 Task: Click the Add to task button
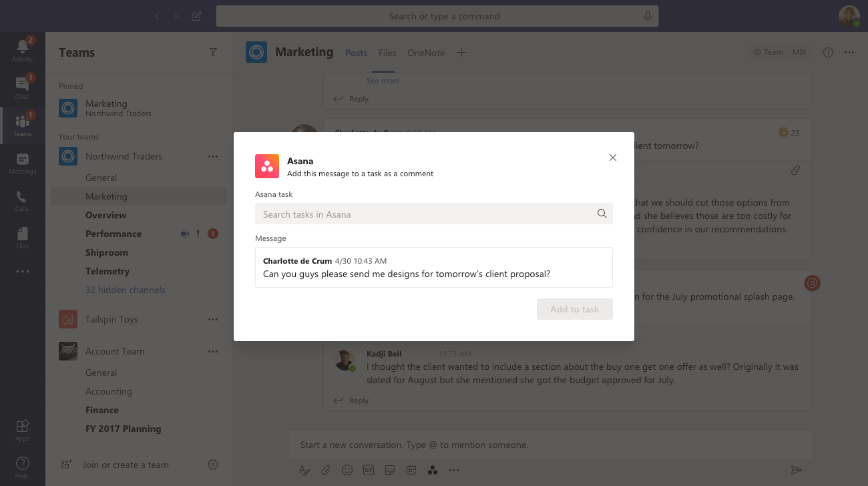[x=575, y=309]
